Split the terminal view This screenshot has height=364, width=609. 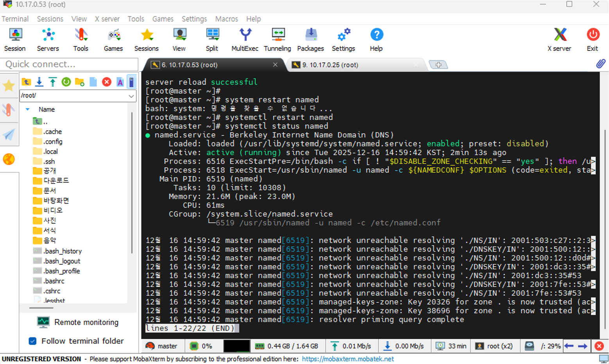[212, 40]
